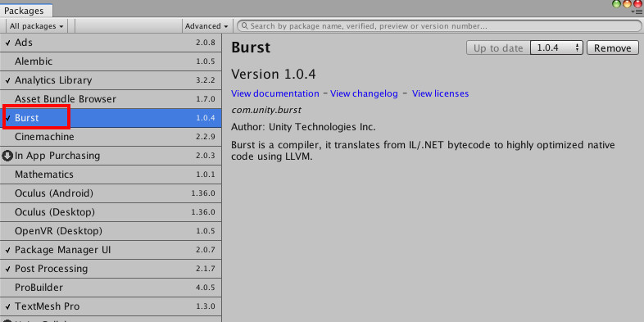Click the checkmark beside TextMesh Pro
Image resolution: width=644 pixels, height=322 pixels.
tap(8, 306)
